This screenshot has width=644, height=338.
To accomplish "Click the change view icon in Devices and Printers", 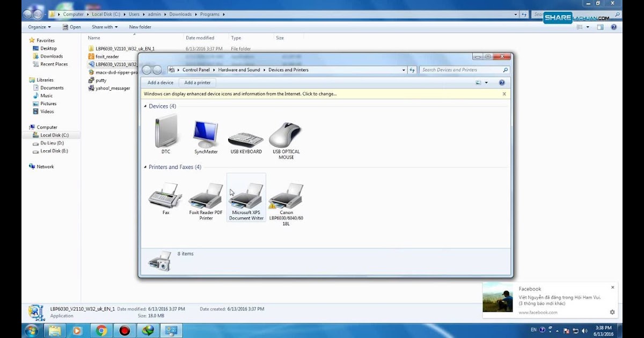I will click(478, 83).
